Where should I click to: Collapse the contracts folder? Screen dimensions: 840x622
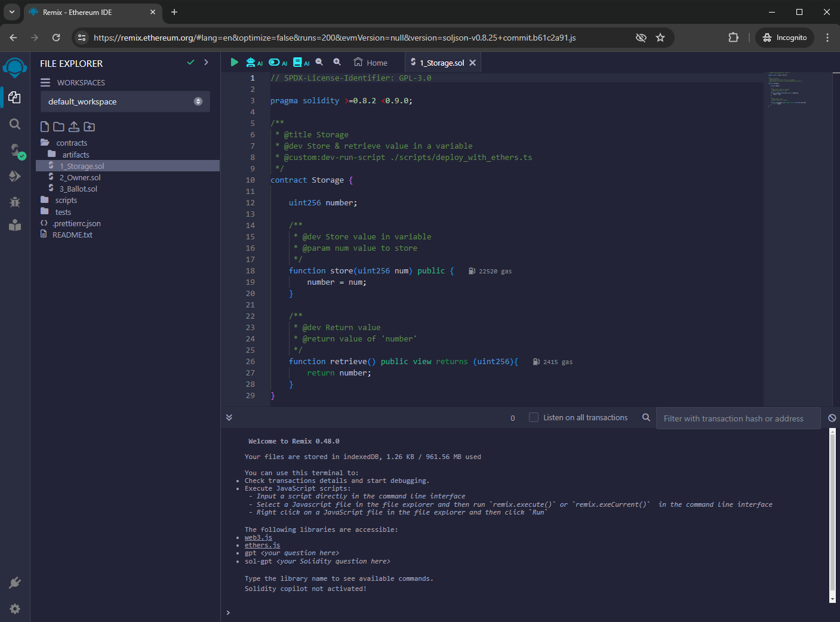(x=72, y=143)
